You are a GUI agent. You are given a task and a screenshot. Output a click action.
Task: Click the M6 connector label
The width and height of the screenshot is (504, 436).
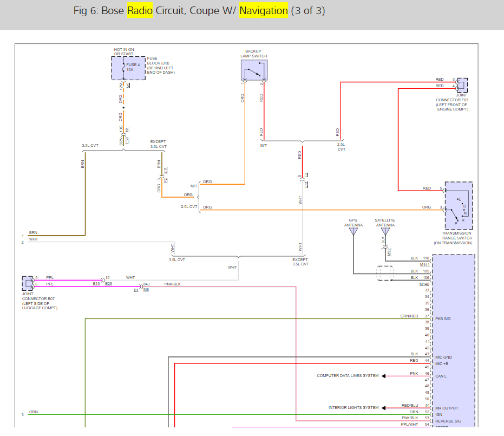pyautogui.click(x=146, y=290)
